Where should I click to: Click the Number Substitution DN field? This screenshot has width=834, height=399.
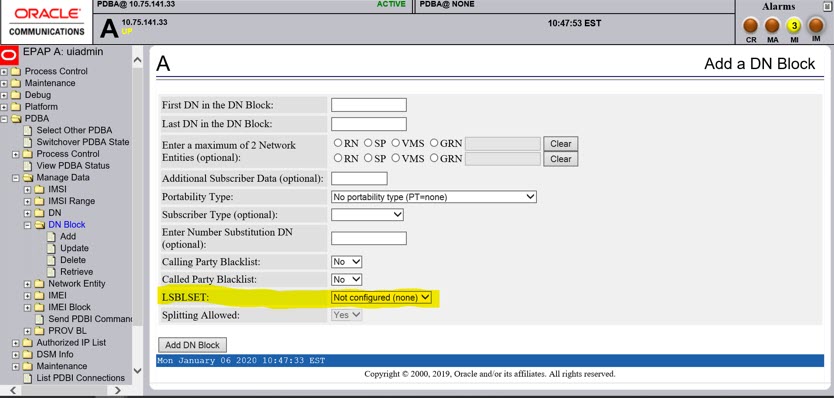[369, 238]
